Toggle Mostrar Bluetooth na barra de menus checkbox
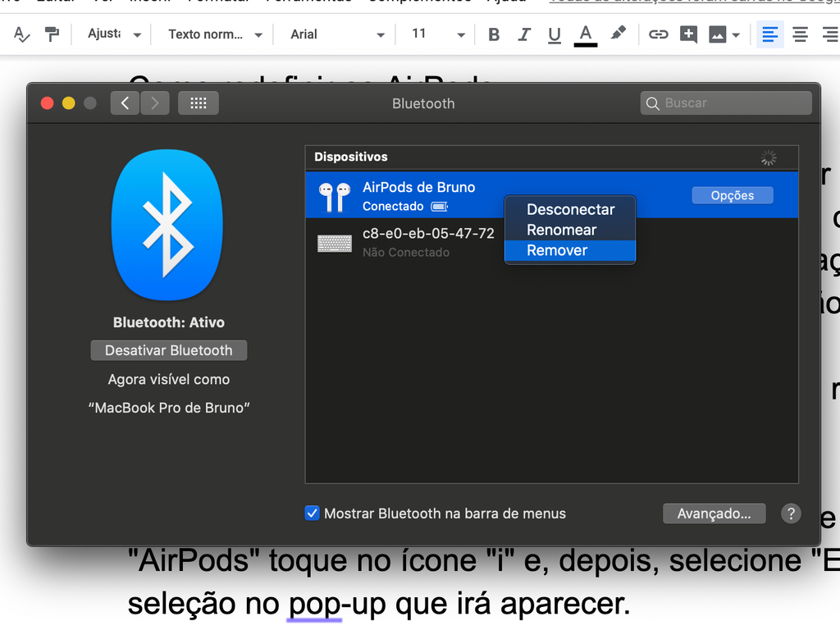This screenshot has height=630, width=840. 313,514
